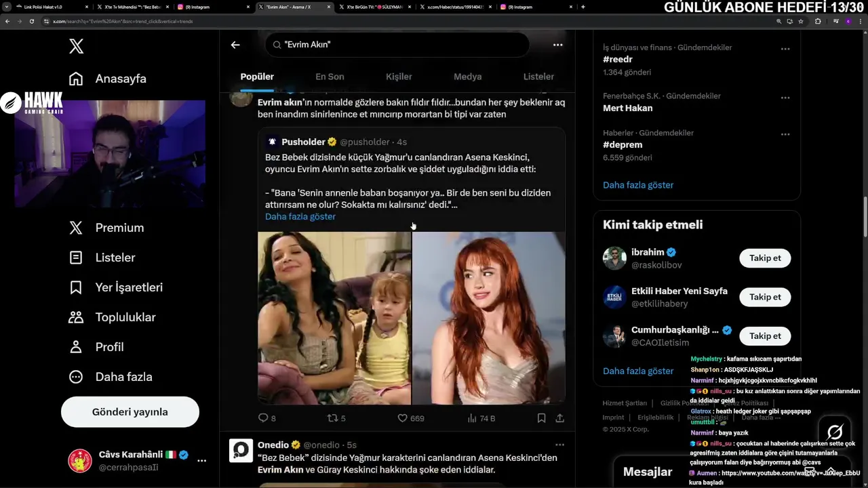The width and height of the screenshot is (868, 488).
Task: Open a new browser tab
Action: point(583,7)
